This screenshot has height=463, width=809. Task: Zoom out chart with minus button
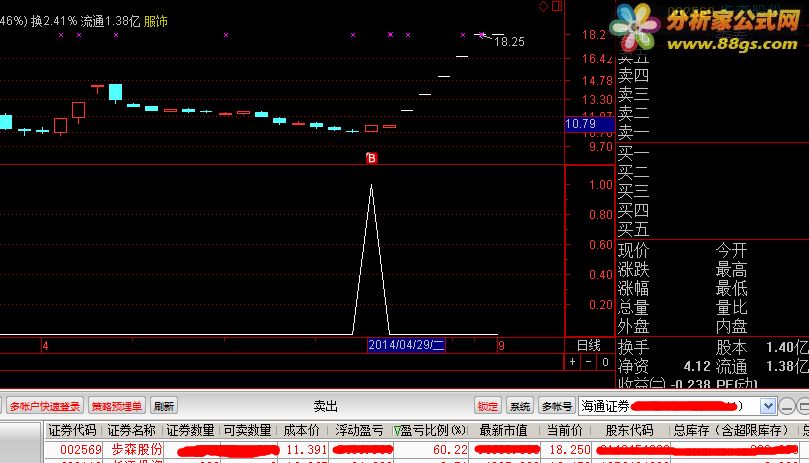pos(588,362)
